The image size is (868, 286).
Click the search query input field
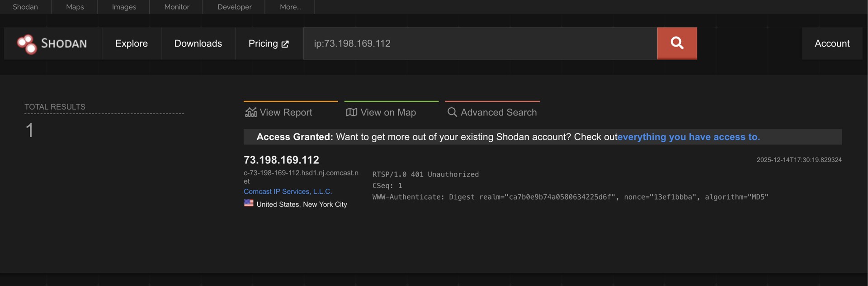click(x=479, y=43)
